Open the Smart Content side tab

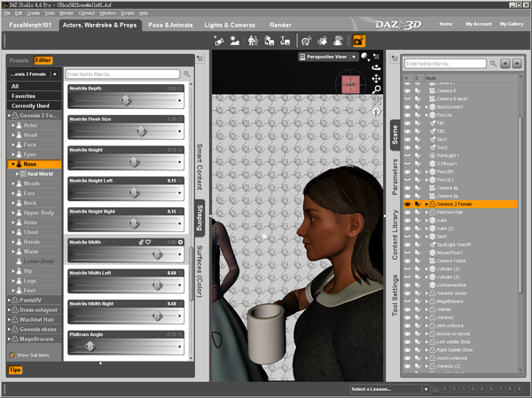199,167
